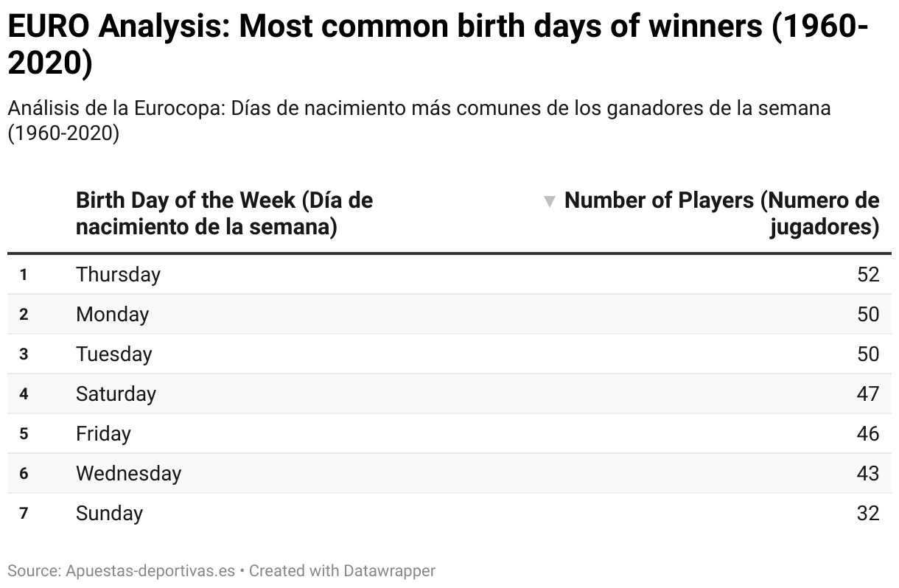Select the Sunday row
This screenshot has width=899, height=588.
tap(450, 513)
